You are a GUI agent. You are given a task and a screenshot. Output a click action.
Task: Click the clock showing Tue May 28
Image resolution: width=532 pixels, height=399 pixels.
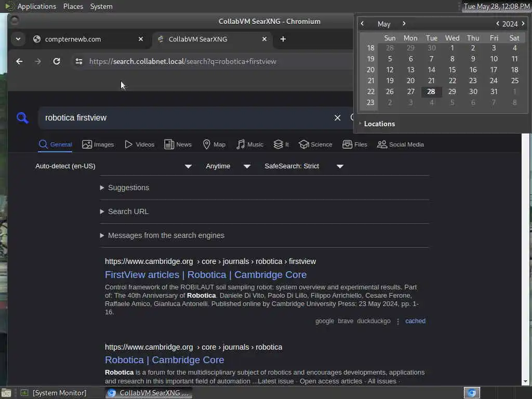click(x=496, y=6)
